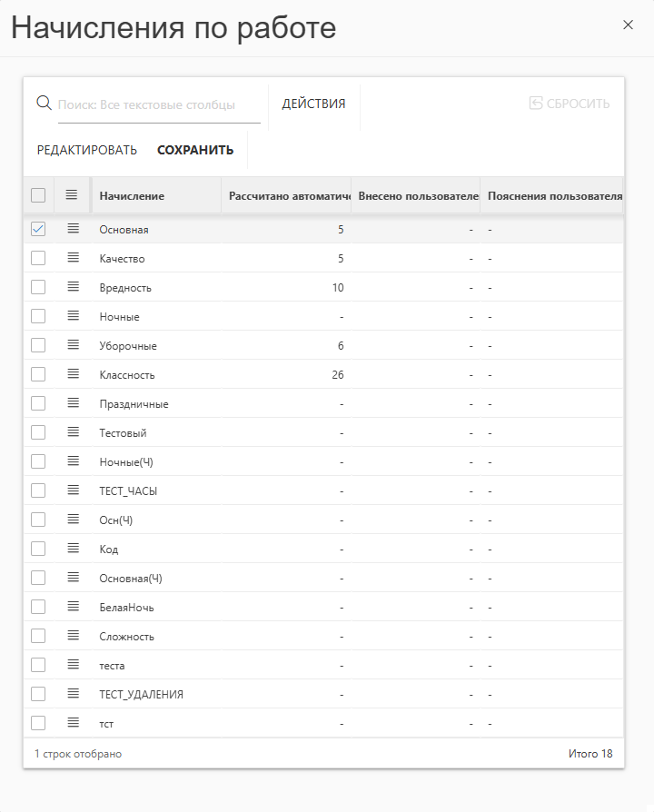Open row menu icon for Основная

point(72,229)
